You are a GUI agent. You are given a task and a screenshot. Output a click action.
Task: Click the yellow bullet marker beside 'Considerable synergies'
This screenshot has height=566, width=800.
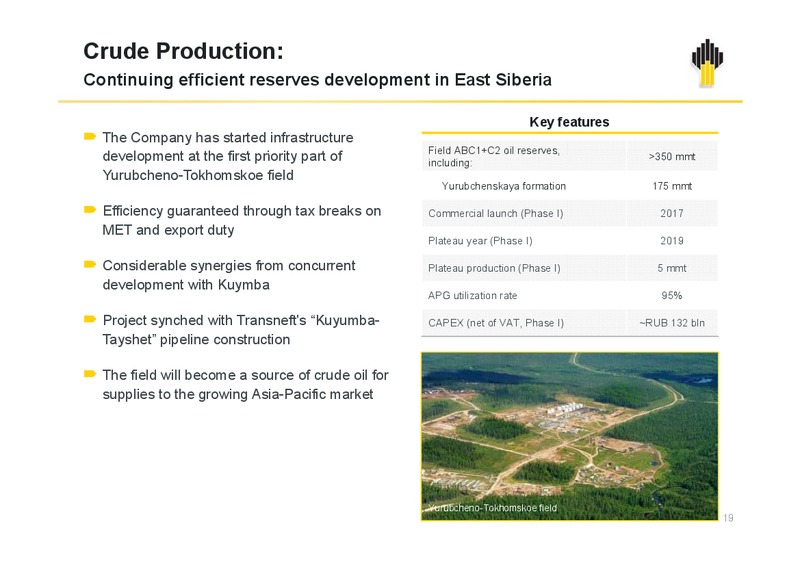coord(90,264)
